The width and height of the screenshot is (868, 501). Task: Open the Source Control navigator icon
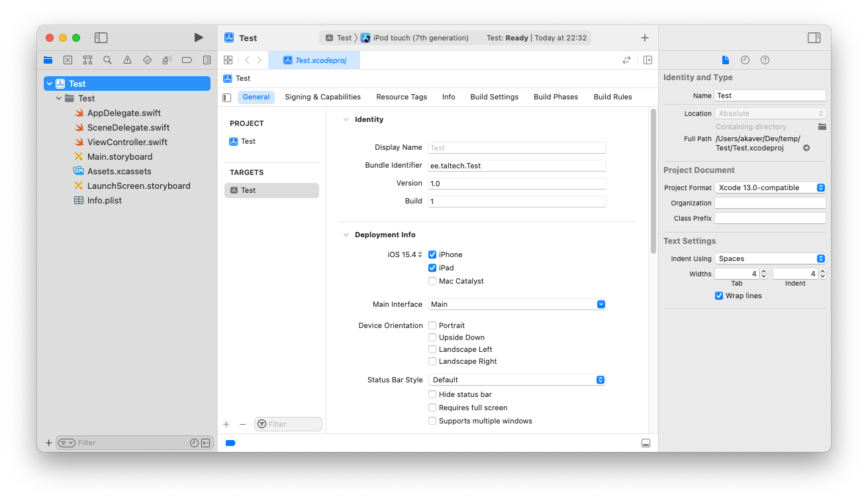(68, 60)
